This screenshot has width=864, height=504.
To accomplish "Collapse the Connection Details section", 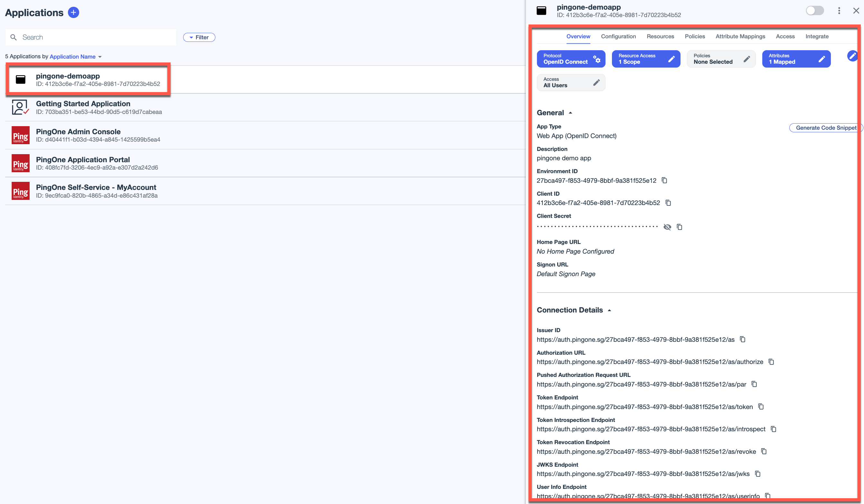I will (x=609, y=310).
